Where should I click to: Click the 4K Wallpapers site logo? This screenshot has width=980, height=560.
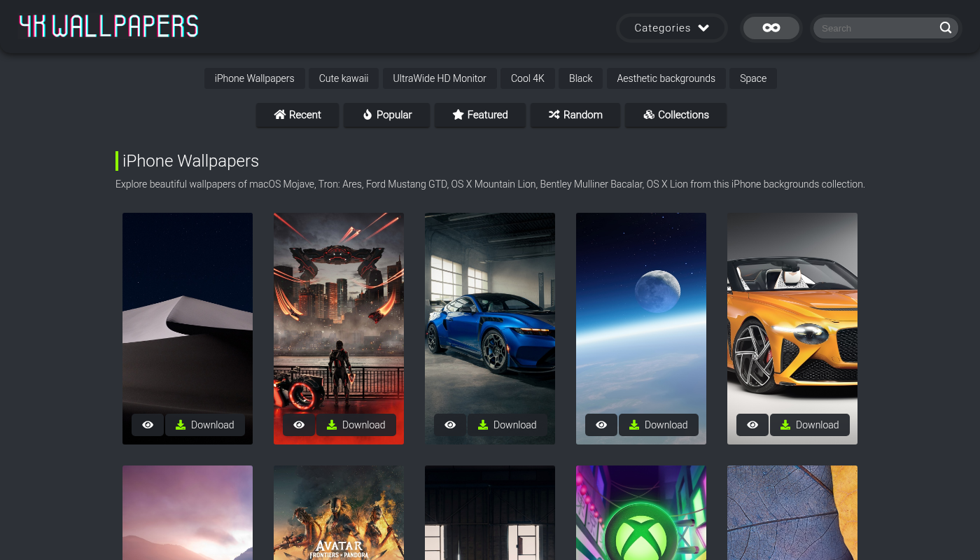point(108,27)
